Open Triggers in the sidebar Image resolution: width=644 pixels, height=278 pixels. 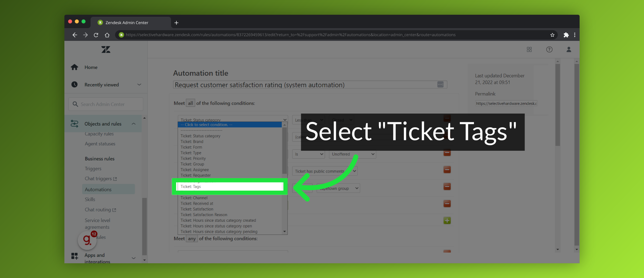click(93, 169)
